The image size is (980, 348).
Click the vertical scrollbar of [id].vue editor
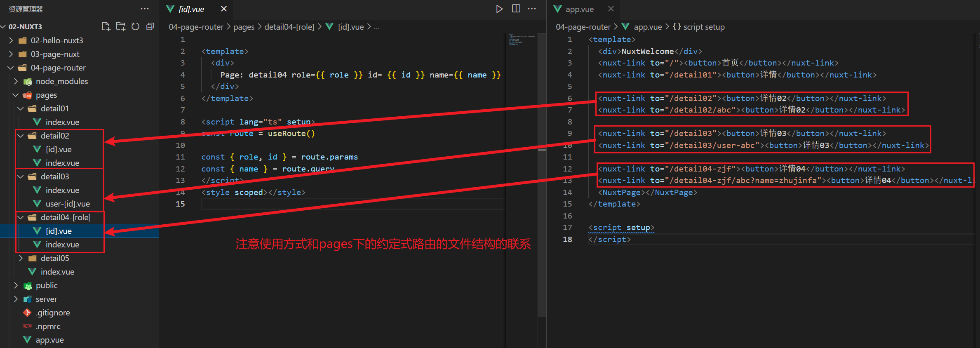tap(542, 175)
